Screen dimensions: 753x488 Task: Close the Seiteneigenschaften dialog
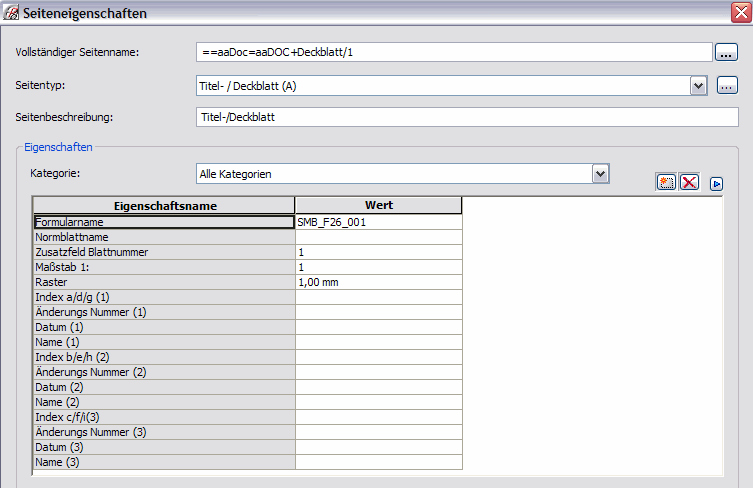coord(741,12)
